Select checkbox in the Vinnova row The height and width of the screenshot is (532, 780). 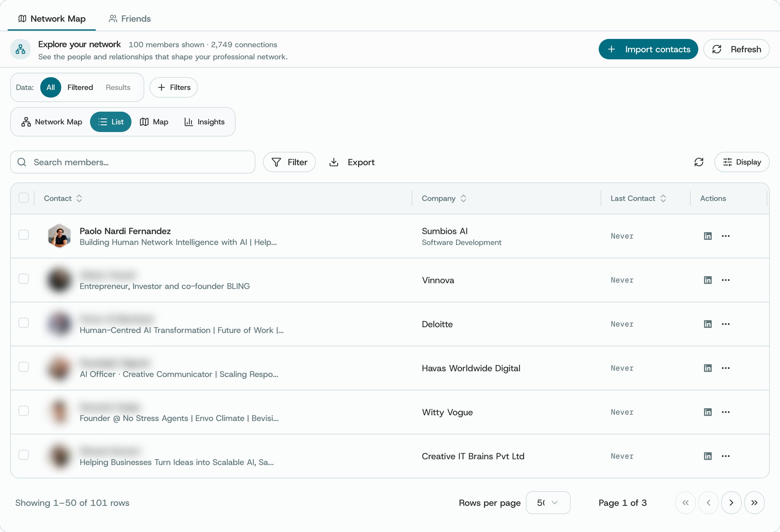[x=24, y=278]
